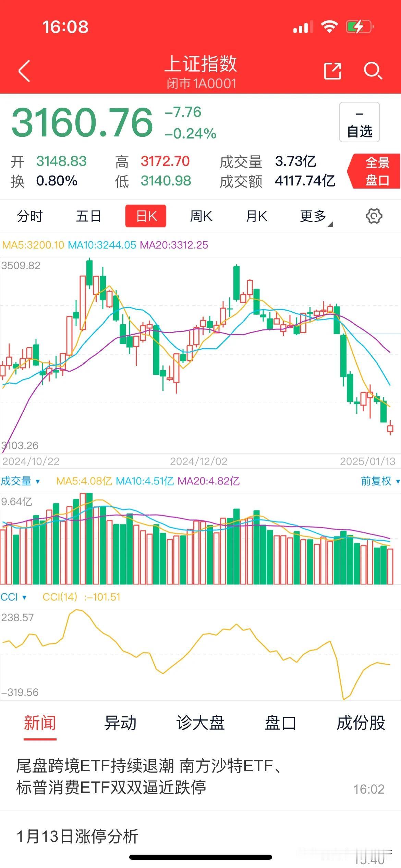Image resolution: width=401 pixels, height=868 pixels.
Task: Tap the 上证指数 title
Action: click(x=201, y=64)
